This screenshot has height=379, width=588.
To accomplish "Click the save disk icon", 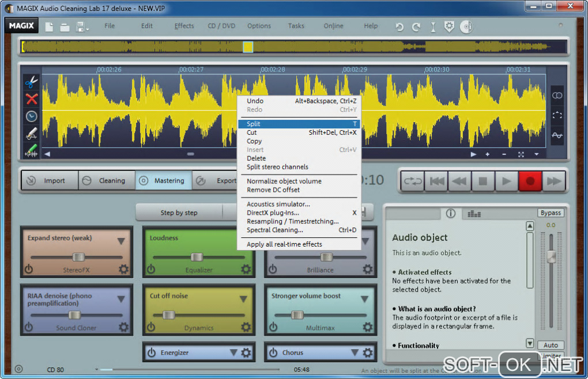I will click(x=80, y=27).
